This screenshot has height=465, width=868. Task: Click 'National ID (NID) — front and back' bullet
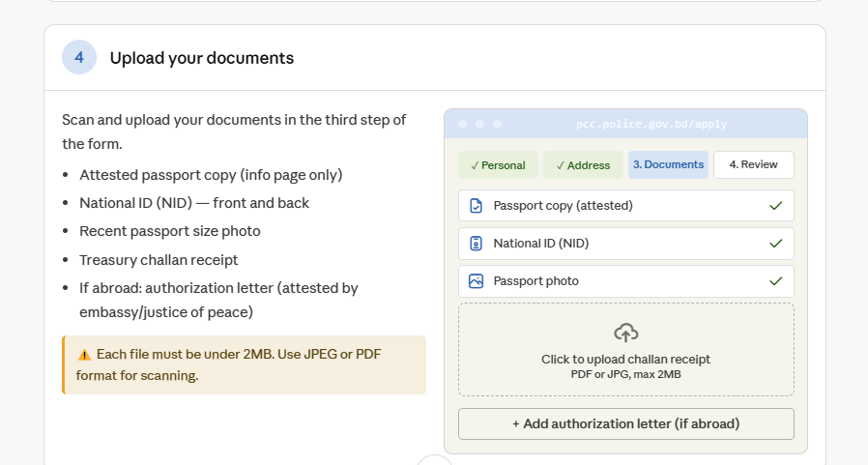194,203
